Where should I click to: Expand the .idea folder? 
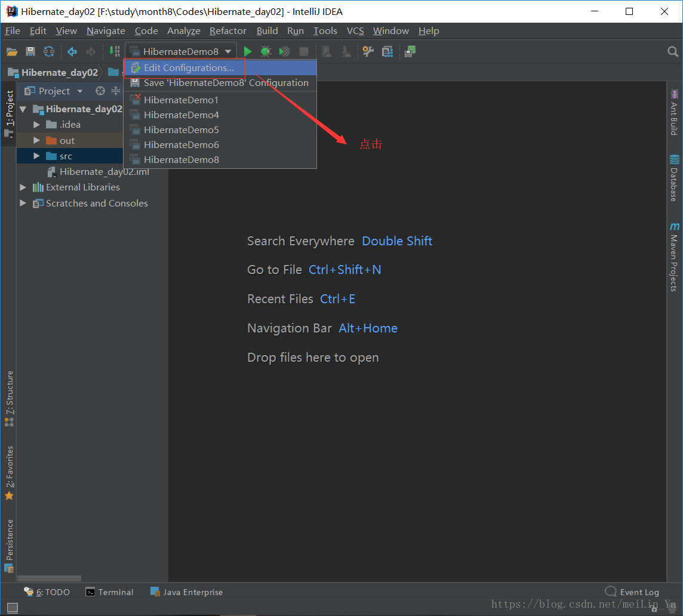pos(36,125)
